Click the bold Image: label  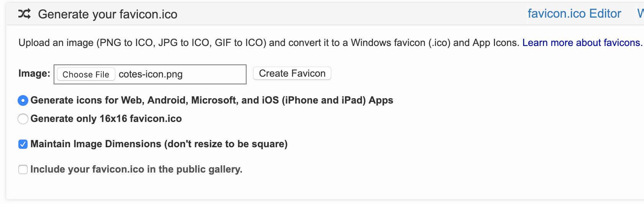pos(34,74)
